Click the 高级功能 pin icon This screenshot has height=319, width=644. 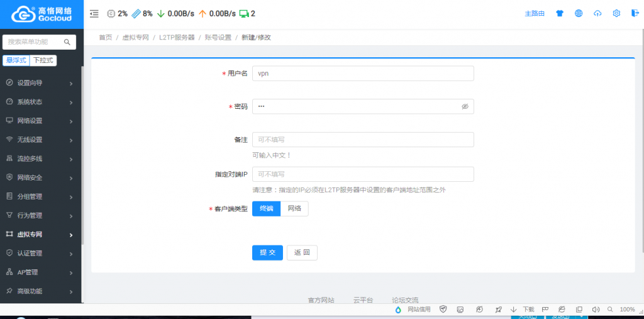coord(9,291)
